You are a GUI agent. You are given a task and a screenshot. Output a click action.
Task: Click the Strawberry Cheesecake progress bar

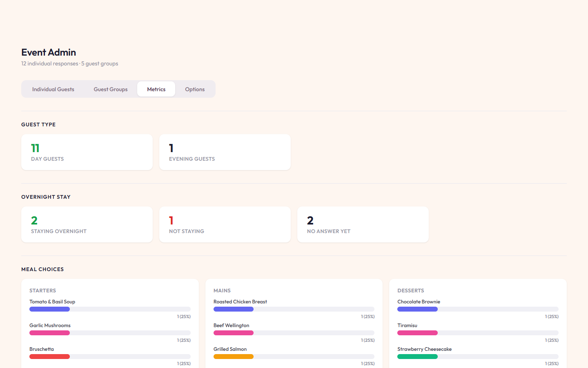point(478,357)
